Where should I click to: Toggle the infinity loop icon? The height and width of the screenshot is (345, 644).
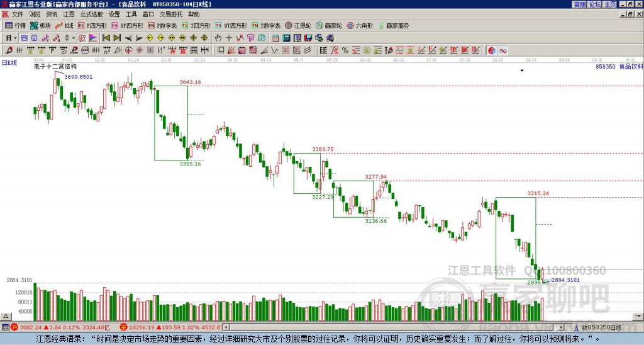[502, 50]
